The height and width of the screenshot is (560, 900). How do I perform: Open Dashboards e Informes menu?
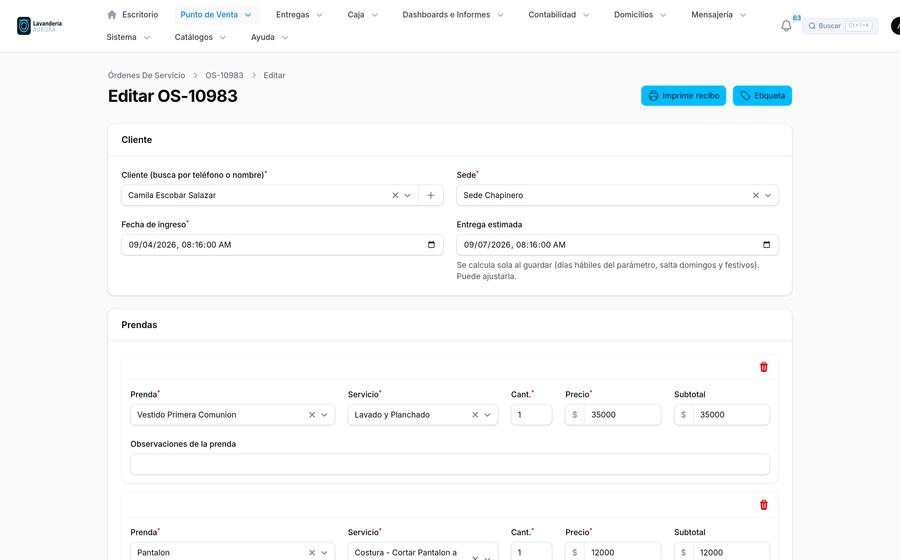453,14
